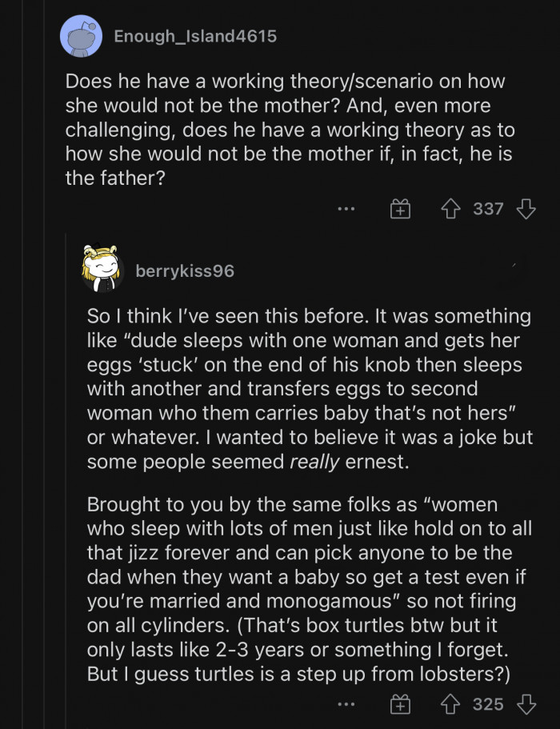Viewport: 560px width, 729px height.
Task: Select the username berrykiss96
Action: [x=186, y=270]
